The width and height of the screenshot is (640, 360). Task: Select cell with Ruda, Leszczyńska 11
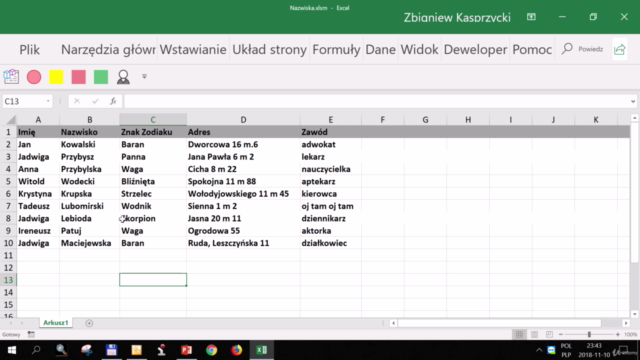point(243,243)
